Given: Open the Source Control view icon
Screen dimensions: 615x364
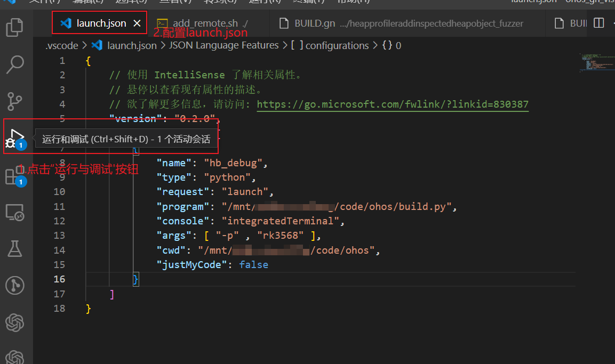Looking at the screenshot, I should [x=14, y=100].
